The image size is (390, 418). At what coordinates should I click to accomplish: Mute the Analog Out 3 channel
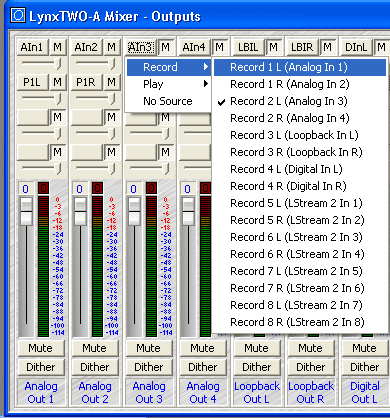point(149,348)
